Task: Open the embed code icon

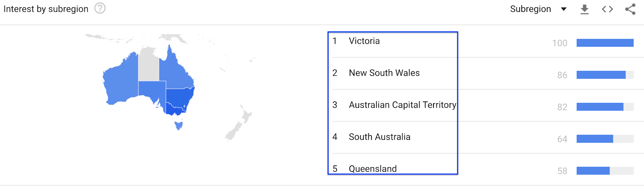Action: pyautogui.click(x=607, y=9)
